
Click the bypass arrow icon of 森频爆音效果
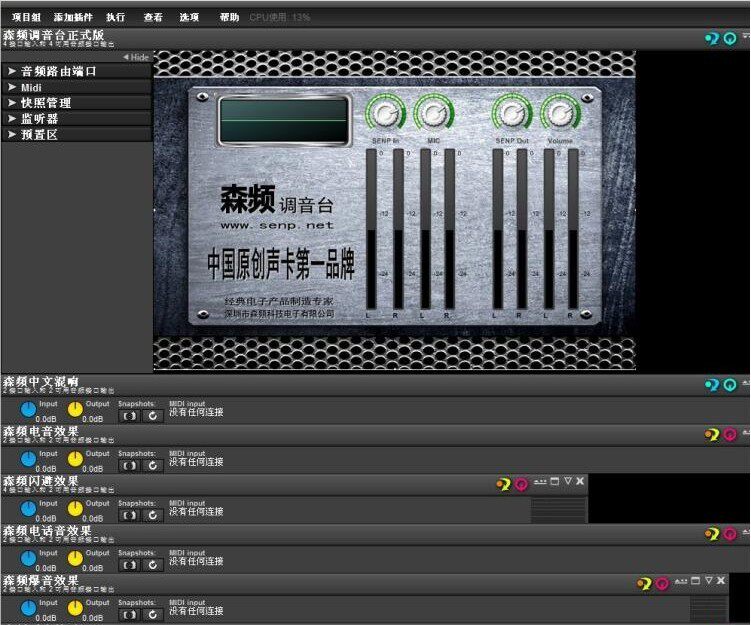tap(644, 584)
